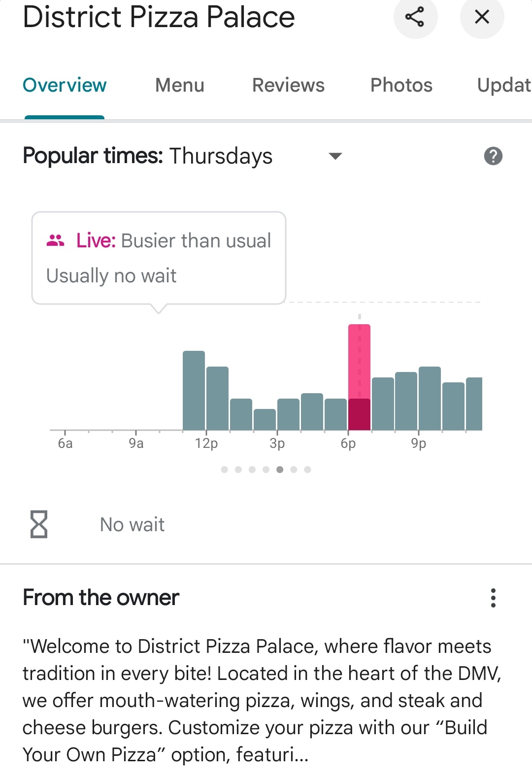Open the popular times help icon
Screen dimensions: 532x779
point(493,156)
